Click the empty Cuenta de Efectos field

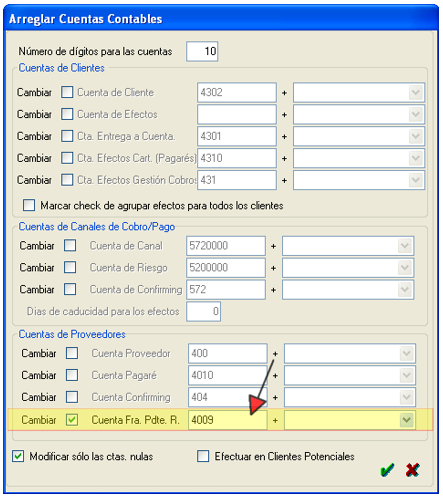coord(237,114)
